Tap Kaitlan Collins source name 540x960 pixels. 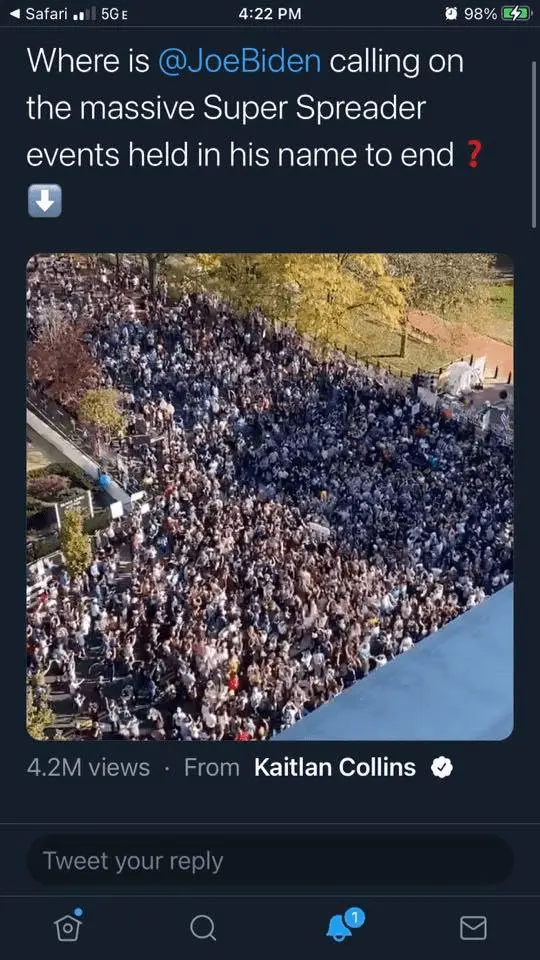pos(335,767)
